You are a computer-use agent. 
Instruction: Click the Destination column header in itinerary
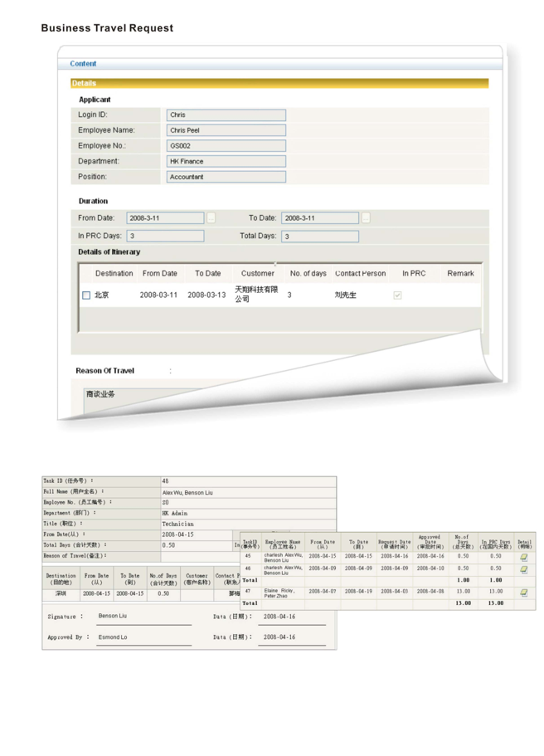click(x=114, y=273)
